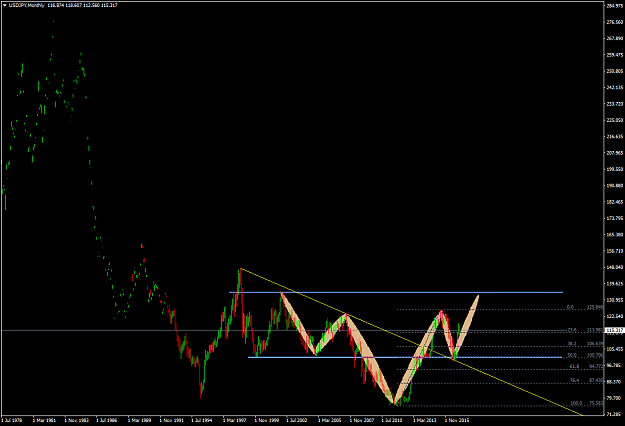Click the USDJPY,Monthly chart title text
The height and width of the screenshot is (426, 625).
point(26,6)
